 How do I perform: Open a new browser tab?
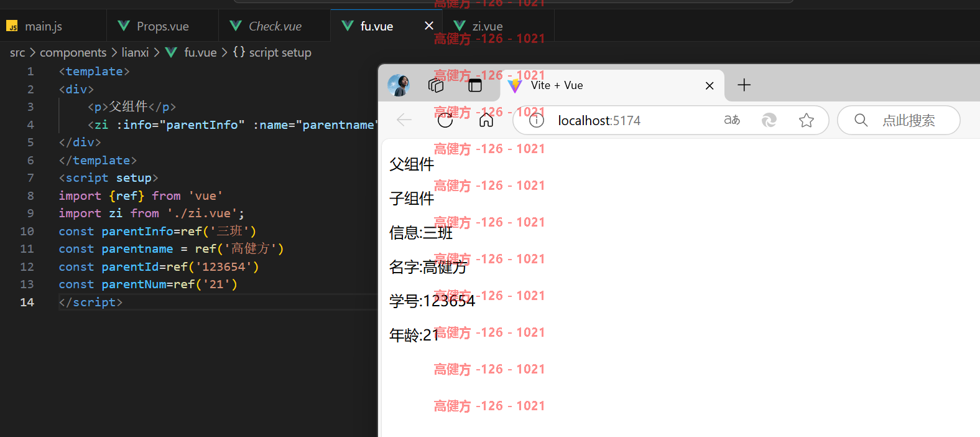(744, 85)
